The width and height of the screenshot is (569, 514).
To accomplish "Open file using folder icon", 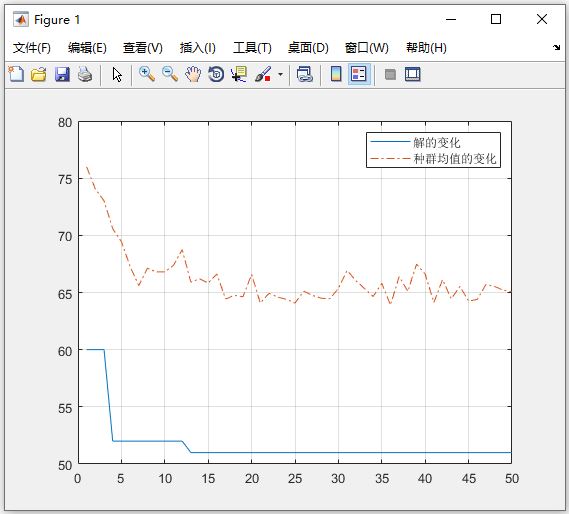I will pos(38,74).
